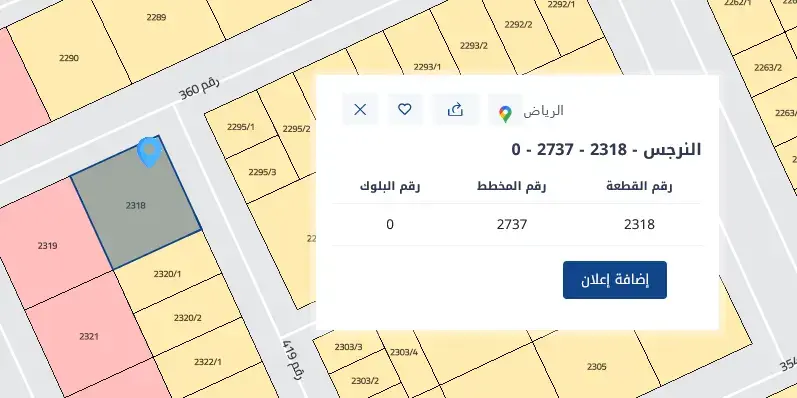Select parcel 2289 on the map
797x398 pixels.
(156, 17)
